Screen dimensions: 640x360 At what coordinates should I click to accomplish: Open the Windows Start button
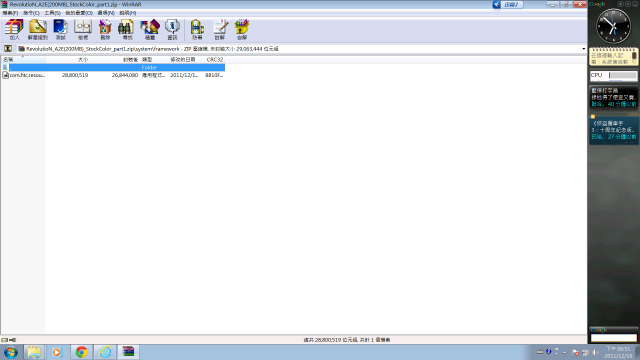coord(11,352)
